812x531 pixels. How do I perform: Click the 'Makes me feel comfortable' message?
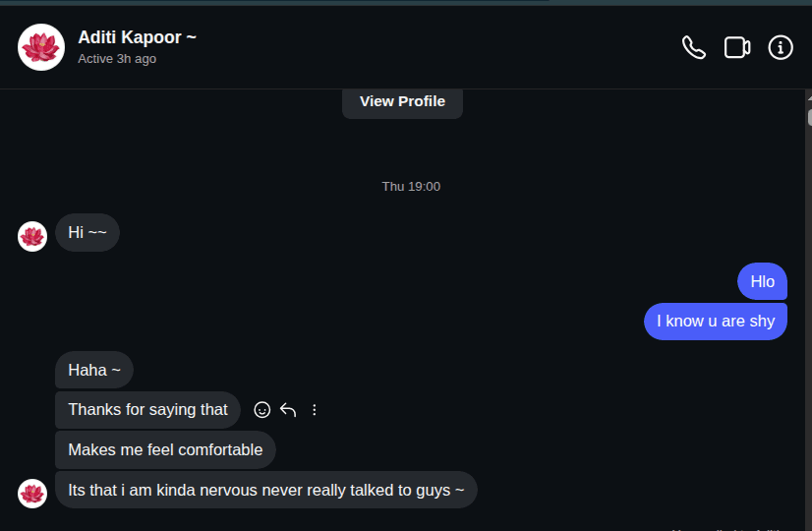(165, 449)
